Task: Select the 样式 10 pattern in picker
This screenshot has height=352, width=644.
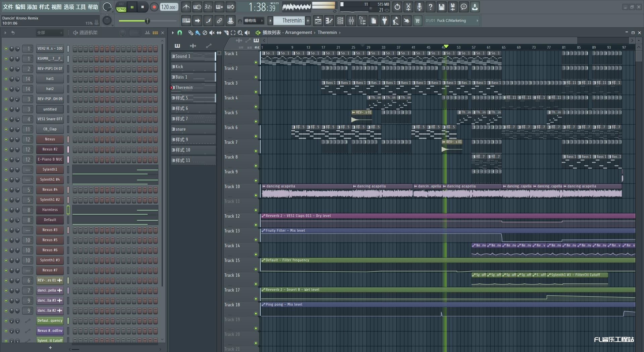Action: 193,150
